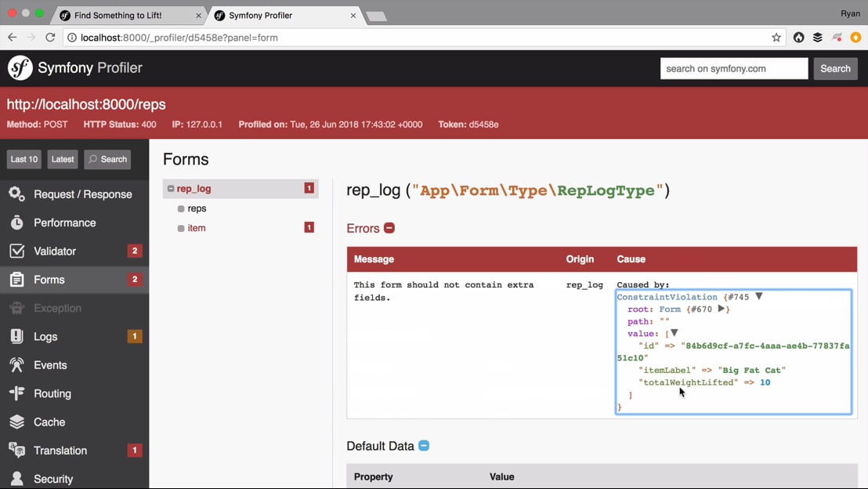This screenshot has width=868, height=489.
Task: Click the Cache menu label
Action: point(49,422)
